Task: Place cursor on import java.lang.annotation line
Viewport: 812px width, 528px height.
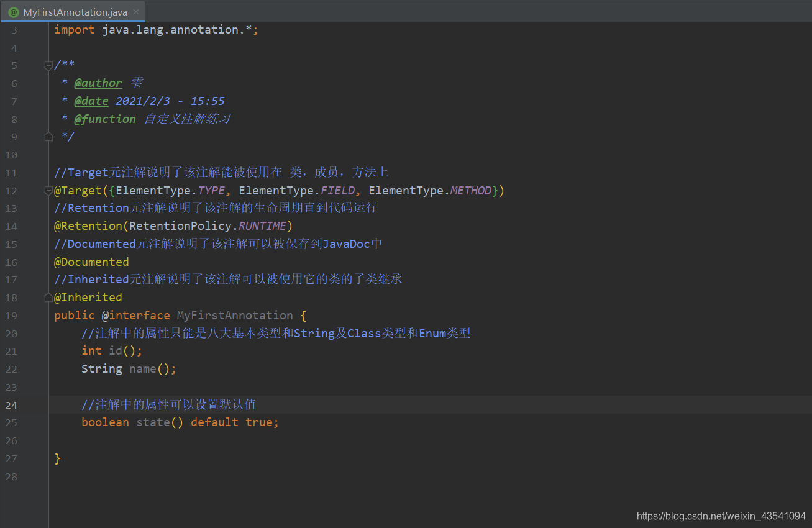Action: tap(156, 30)
